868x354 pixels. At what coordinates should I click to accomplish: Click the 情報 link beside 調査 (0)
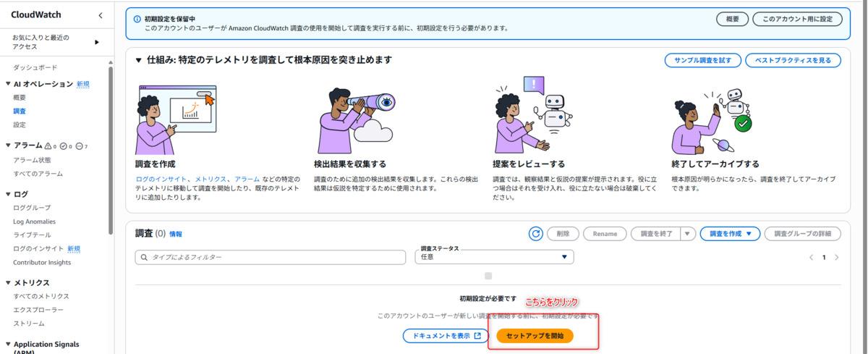coord(176,234)
